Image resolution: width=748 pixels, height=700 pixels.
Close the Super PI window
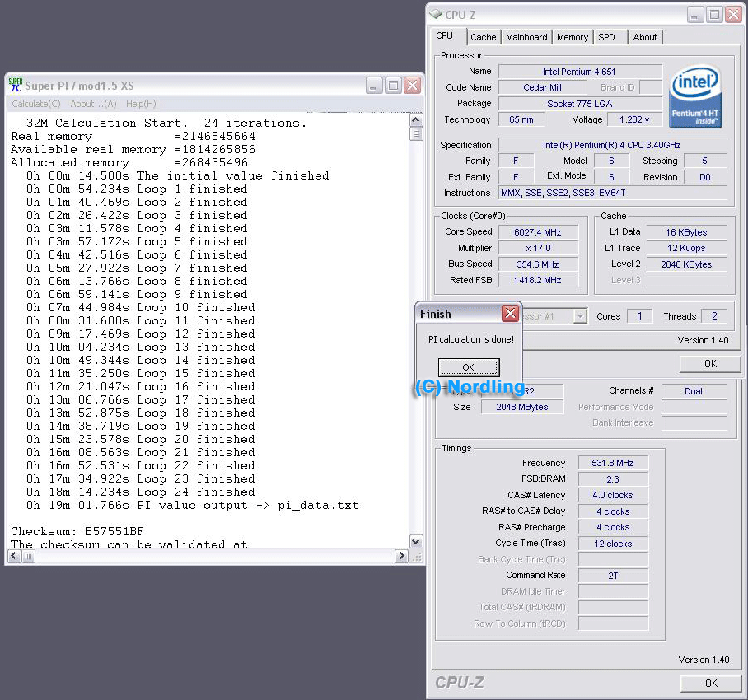(412, 86)
